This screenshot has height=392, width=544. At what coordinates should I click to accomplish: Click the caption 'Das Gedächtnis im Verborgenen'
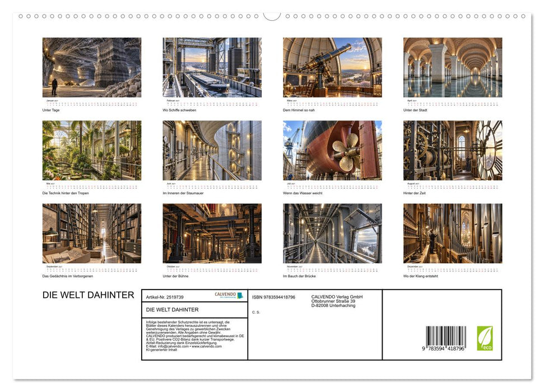68,276
